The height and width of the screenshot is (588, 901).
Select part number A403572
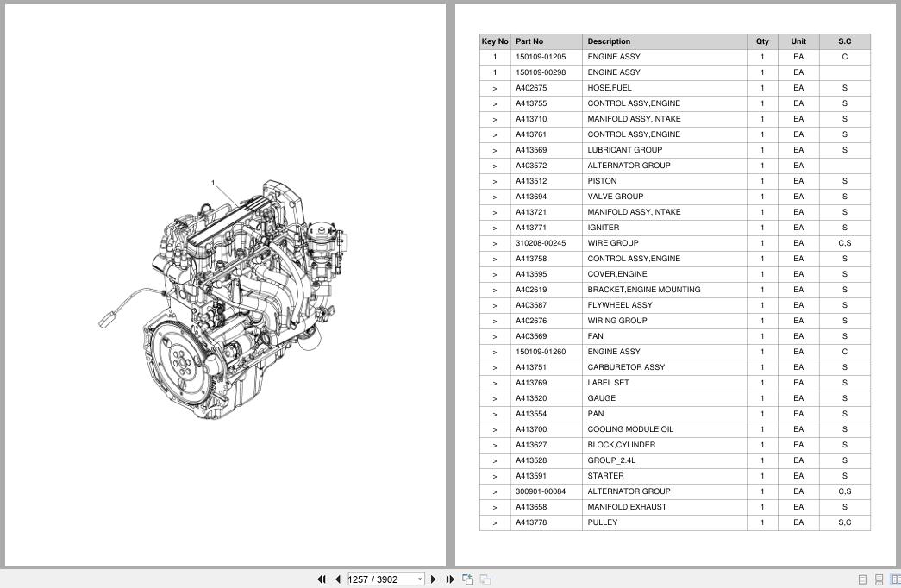coord(531,166)
